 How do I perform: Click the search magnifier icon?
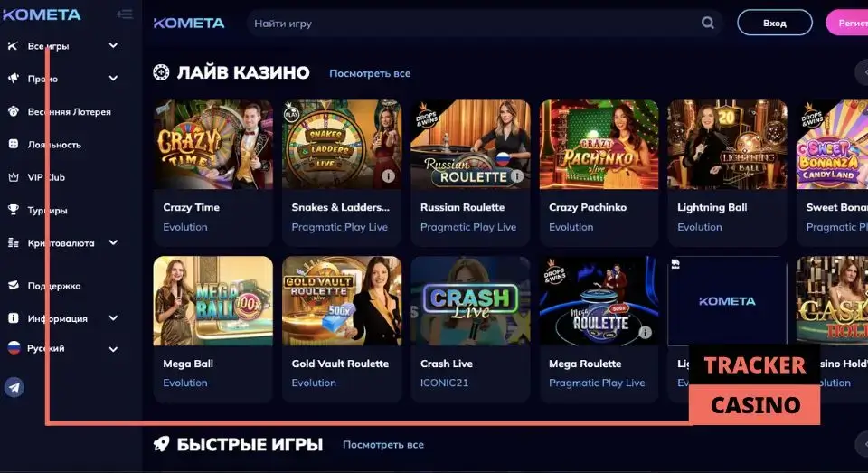(x=707, y=23)
